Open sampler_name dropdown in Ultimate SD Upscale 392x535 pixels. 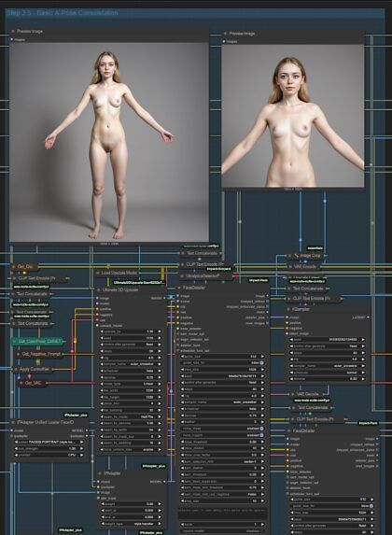(x=131, y=364)
